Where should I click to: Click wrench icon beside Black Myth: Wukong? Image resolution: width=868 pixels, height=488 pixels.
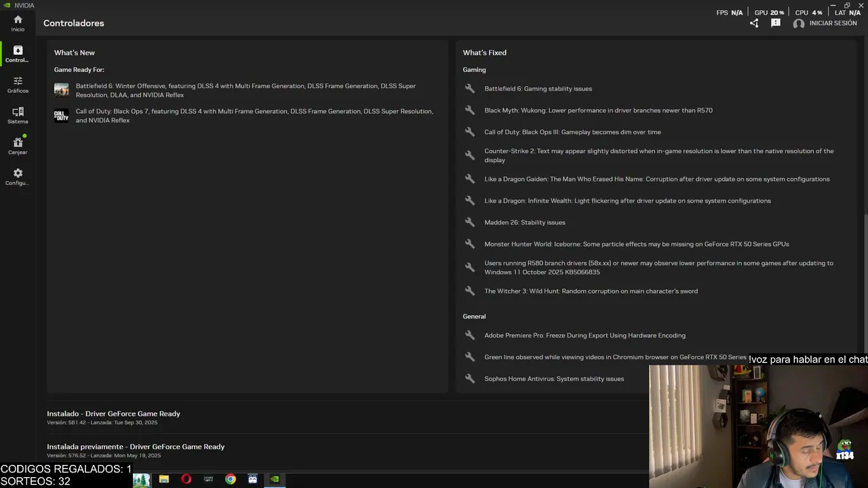click(x=470, y=110)
